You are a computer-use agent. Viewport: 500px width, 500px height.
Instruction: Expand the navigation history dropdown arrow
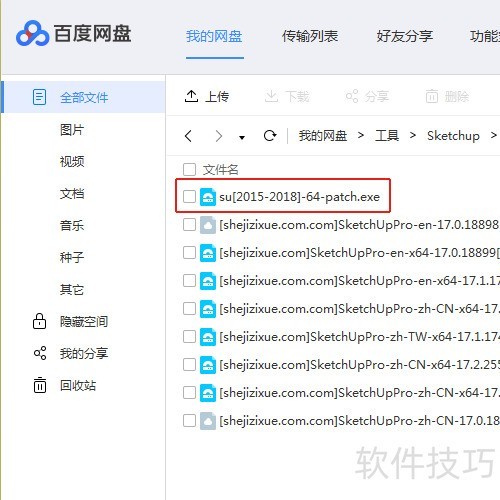click(242, 137)
